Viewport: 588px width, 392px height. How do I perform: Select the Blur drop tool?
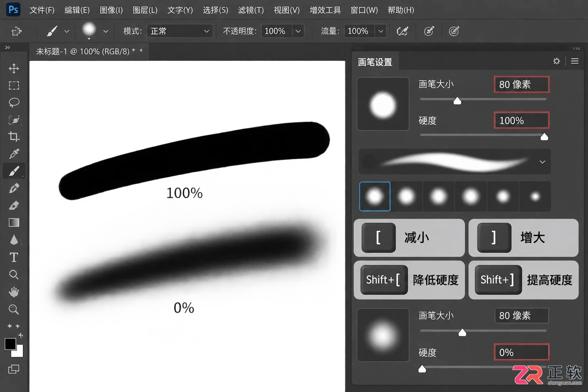click(x=14, y=240)
